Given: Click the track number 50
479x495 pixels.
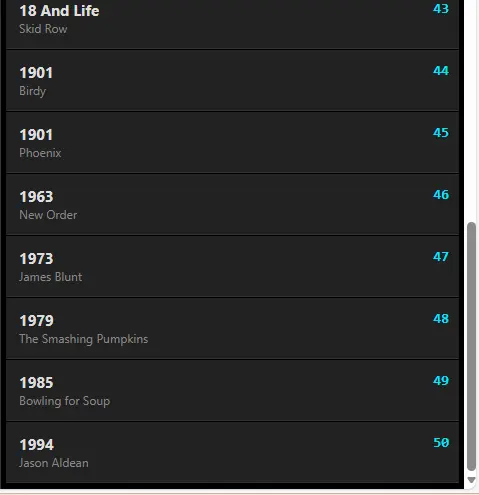Looking at the screenshot, I should 441,443.
